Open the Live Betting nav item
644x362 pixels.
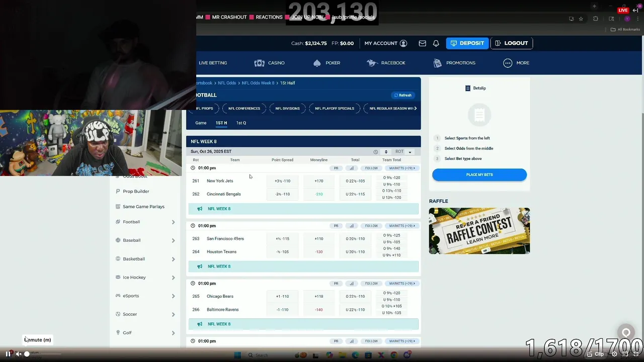click(213, 63)
